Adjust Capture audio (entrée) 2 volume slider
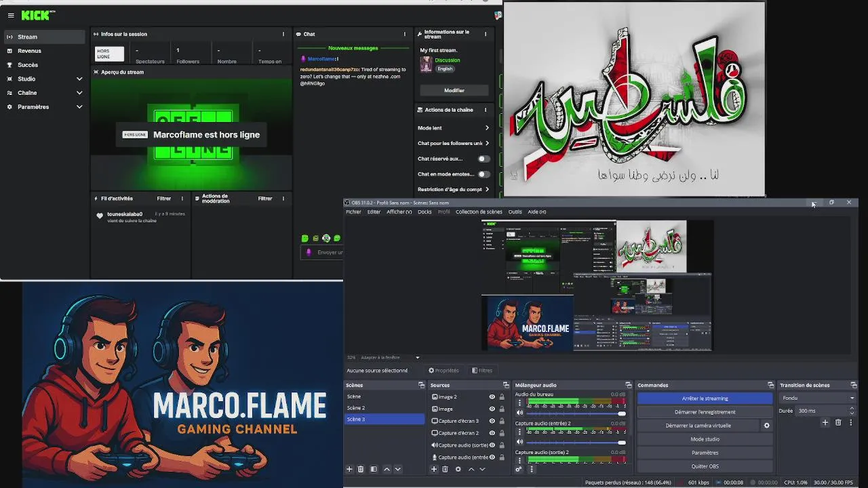 tap(576, 442)
